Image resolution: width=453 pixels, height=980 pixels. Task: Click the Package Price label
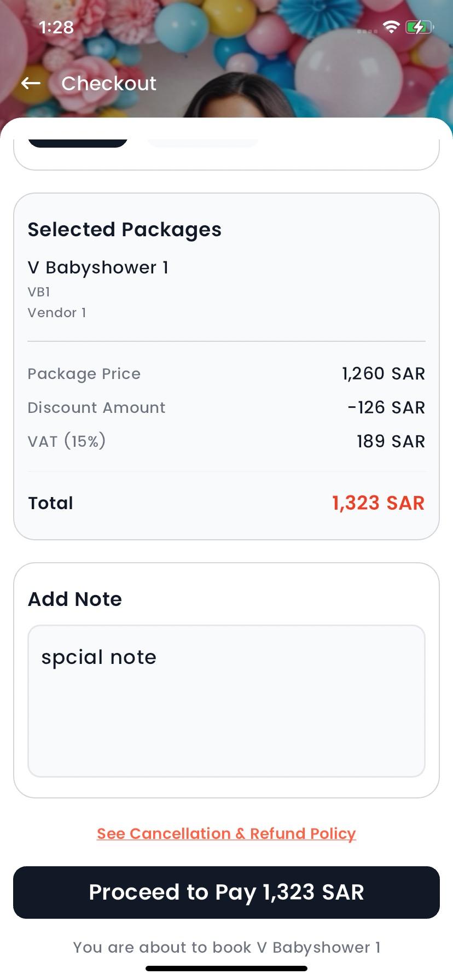(x=84, y=374)
